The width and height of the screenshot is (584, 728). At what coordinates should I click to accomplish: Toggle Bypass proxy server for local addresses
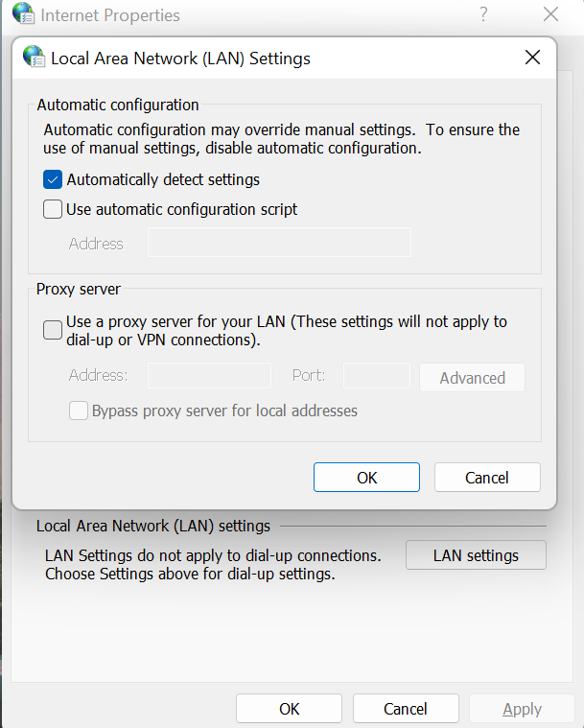click(79, 411)
